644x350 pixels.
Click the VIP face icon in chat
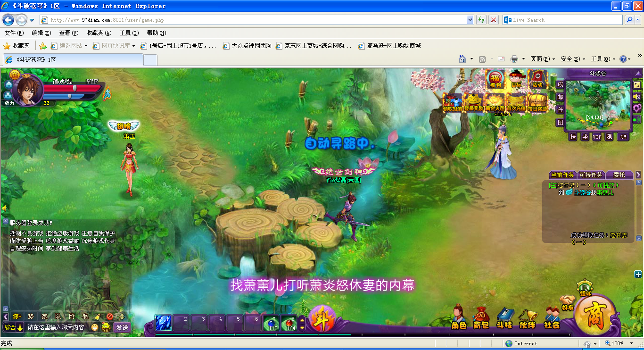pyautogui.click(x=106, y=327)
